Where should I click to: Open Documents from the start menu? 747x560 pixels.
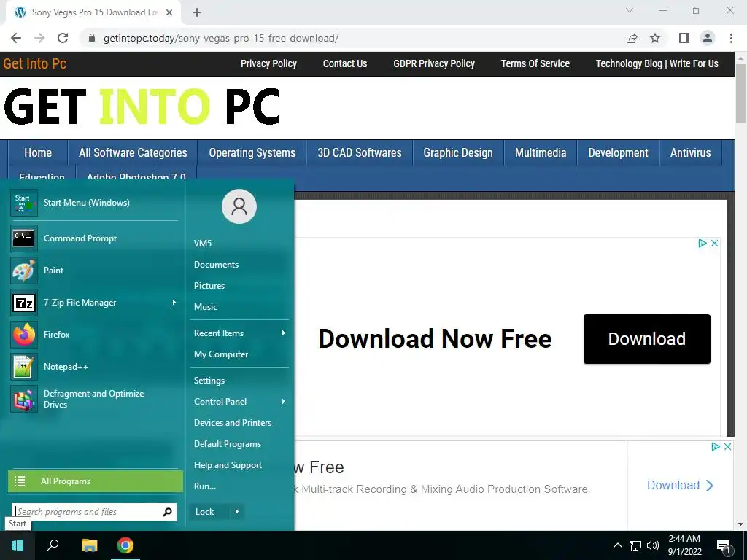point(216,264)
